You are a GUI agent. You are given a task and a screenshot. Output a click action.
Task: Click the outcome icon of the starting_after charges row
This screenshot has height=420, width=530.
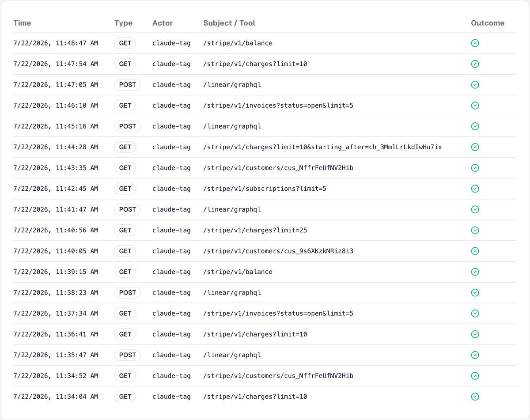tap(475, 147)
